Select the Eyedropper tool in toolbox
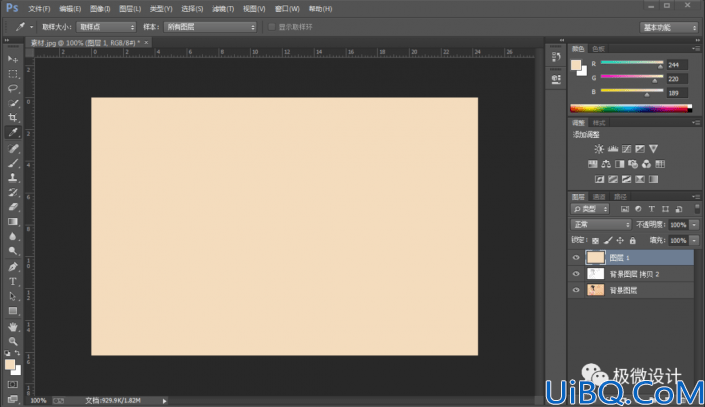This screenshot has height=407, width=705. point(13,132)
